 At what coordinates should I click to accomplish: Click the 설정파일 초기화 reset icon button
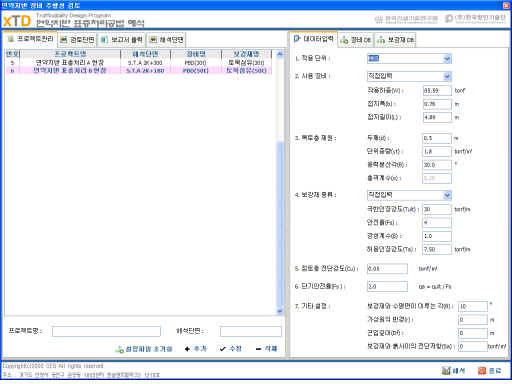(x=144, y=349)
